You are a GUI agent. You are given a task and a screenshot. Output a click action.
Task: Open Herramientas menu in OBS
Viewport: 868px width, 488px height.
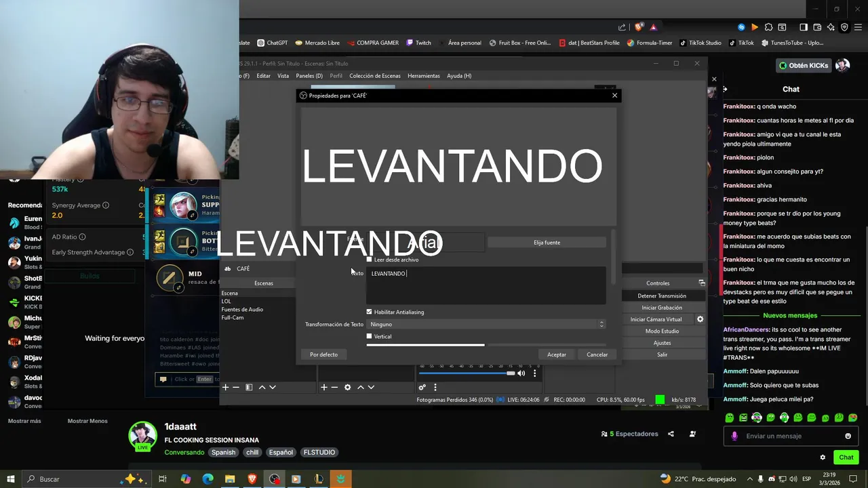tap(424, 76)
